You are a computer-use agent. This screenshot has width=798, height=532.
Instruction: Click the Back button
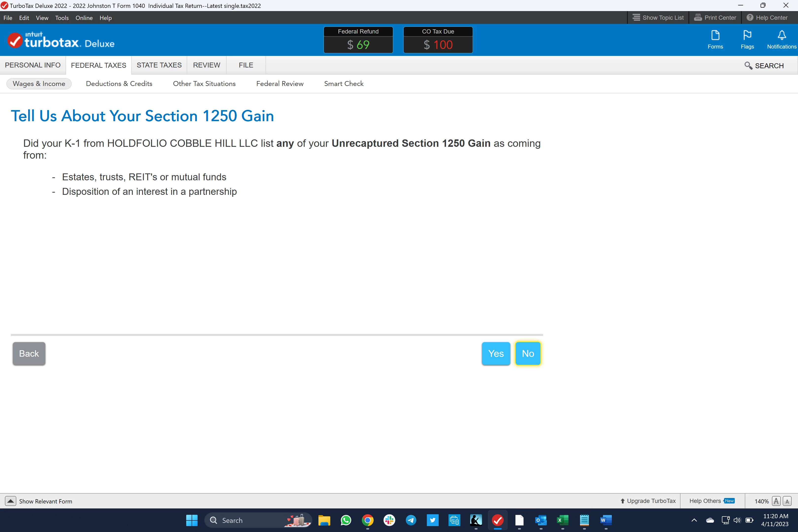tap(29, 353)
